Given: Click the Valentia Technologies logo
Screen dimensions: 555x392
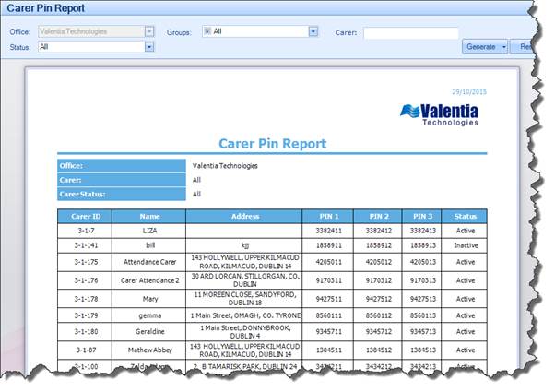Looking at the screenshot, I should point(440,114).
